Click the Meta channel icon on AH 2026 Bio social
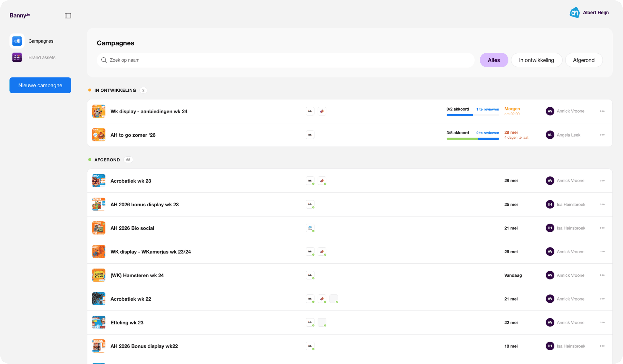Viewport: 623px width, 364px height. point(310,228)
